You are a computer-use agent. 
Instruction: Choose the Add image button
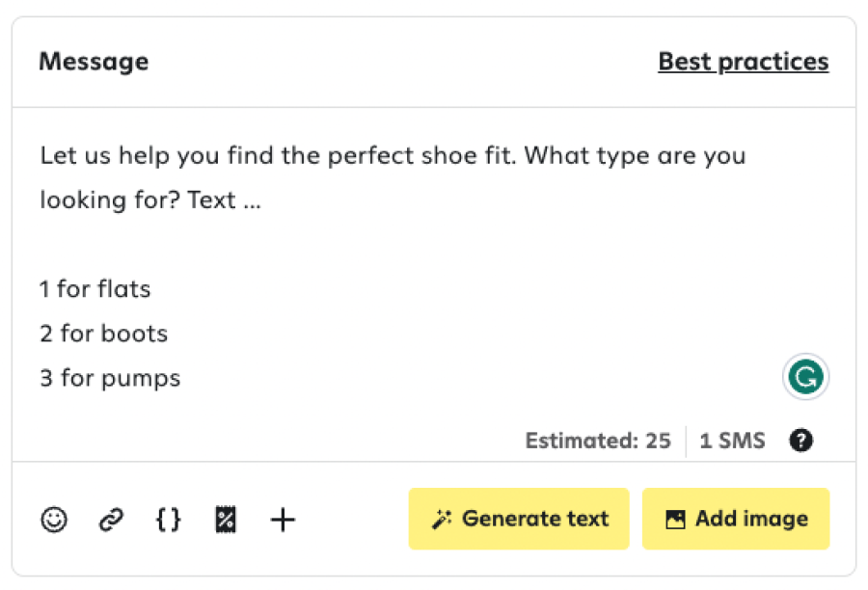pos(736,519)
